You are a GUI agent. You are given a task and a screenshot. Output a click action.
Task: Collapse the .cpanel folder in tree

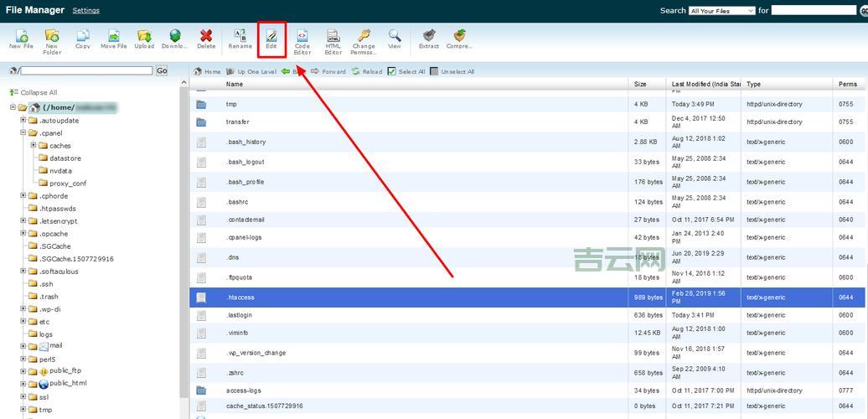[23, 133]
